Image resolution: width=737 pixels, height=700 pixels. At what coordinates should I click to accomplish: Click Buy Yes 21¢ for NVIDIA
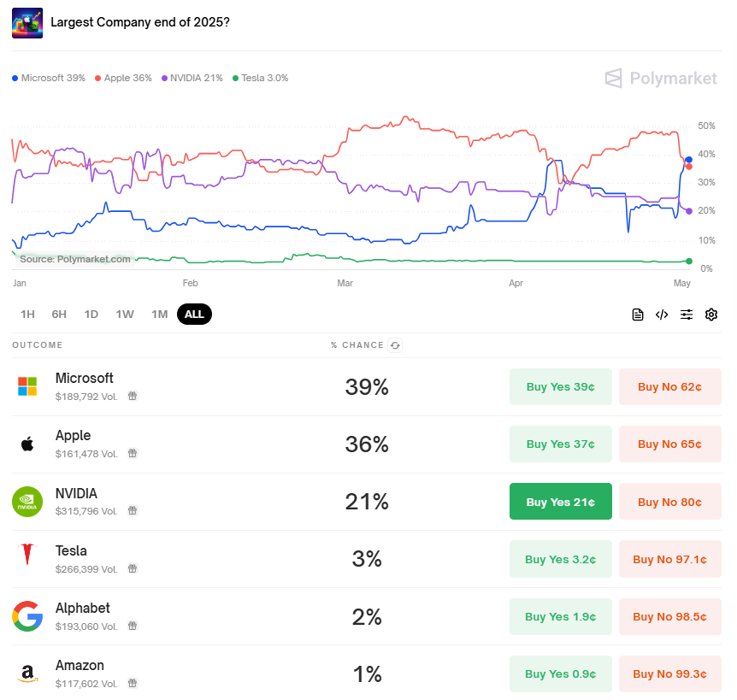pyautogui.click(x=560, y=501)
